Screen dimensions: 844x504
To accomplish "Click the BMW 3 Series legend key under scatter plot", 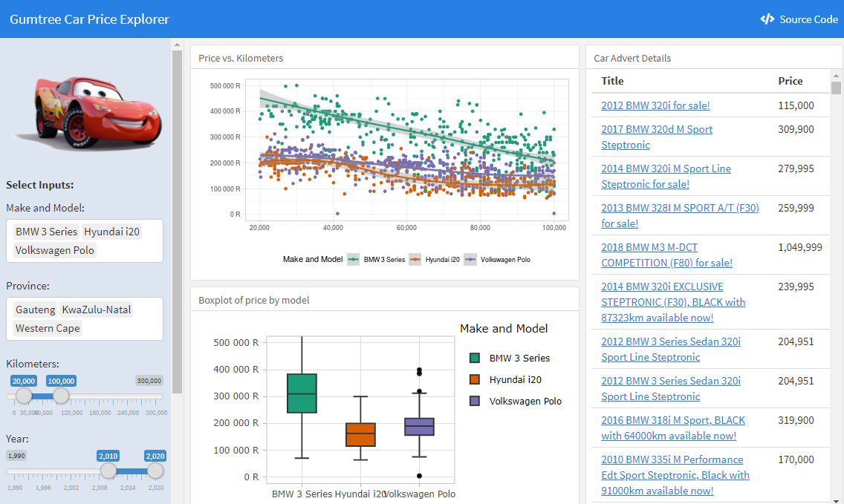I will click(353, 259).
